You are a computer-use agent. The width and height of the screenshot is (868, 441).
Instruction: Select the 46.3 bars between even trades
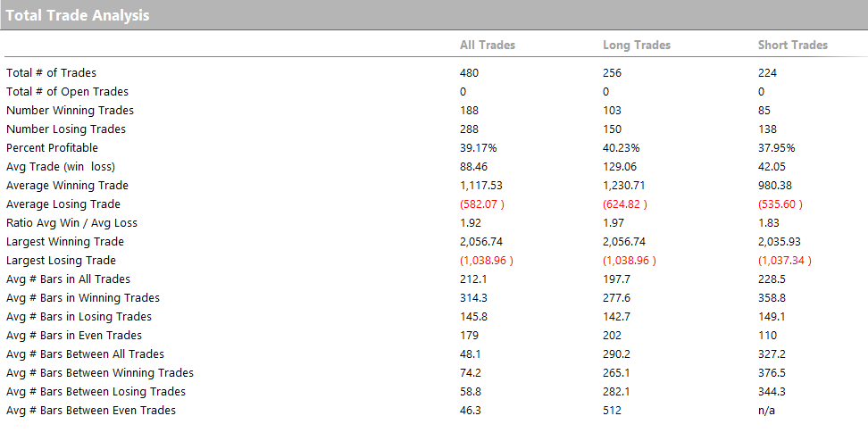tap(470, 412)
